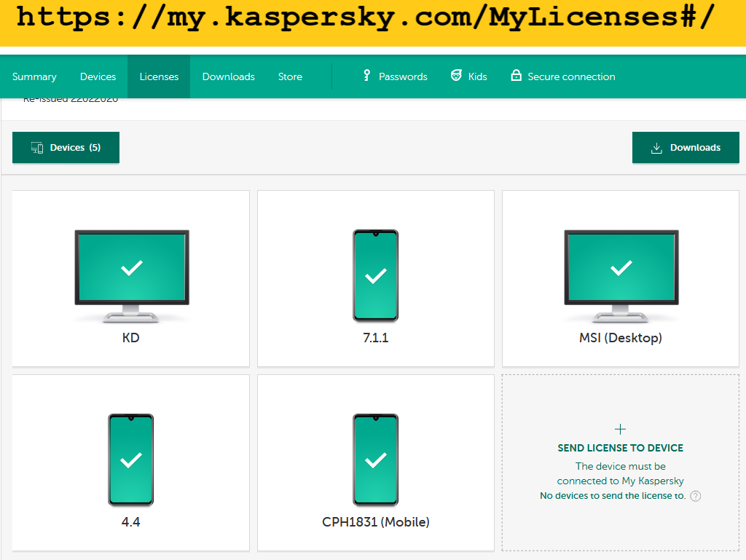746x560 pixels.
Task: Click the help question mark icon
Action: click(696, 496)
